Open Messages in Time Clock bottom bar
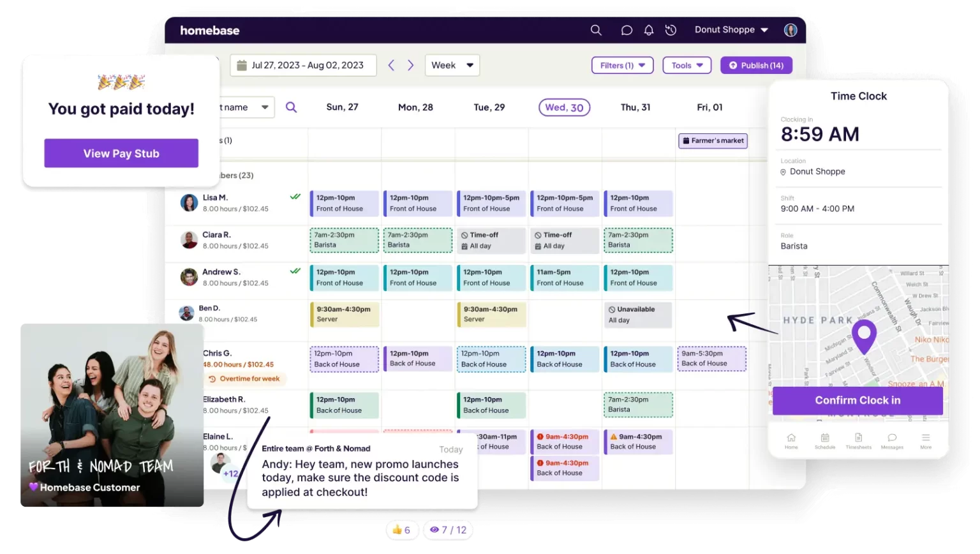Screen dimensions: 980x554 coord(892,441)
